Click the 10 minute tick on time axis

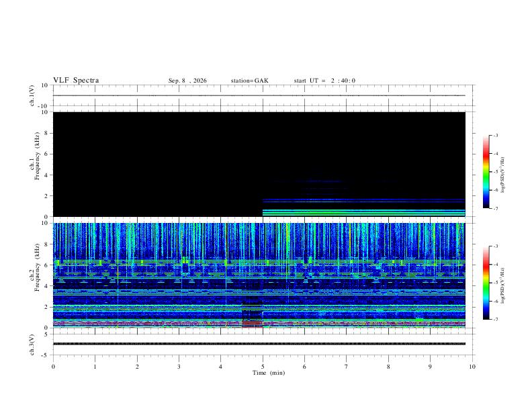coord(472,367)
